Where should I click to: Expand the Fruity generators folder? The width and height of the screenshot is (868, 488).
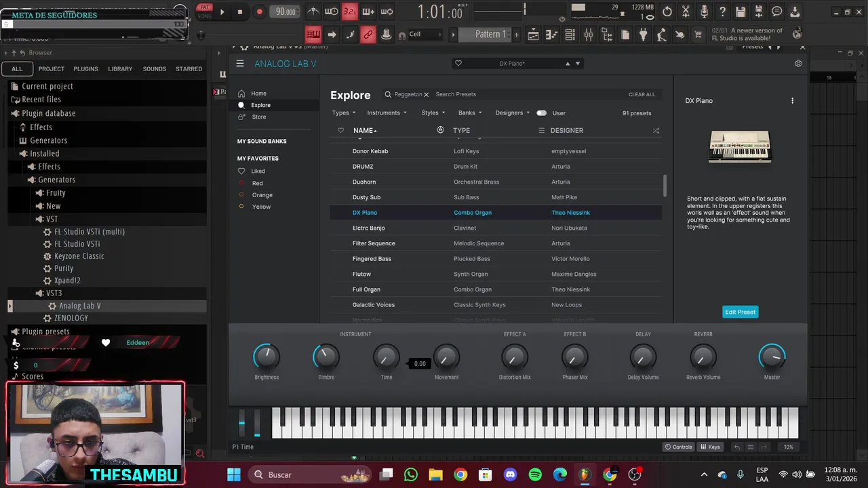click(x=56, y=192)
